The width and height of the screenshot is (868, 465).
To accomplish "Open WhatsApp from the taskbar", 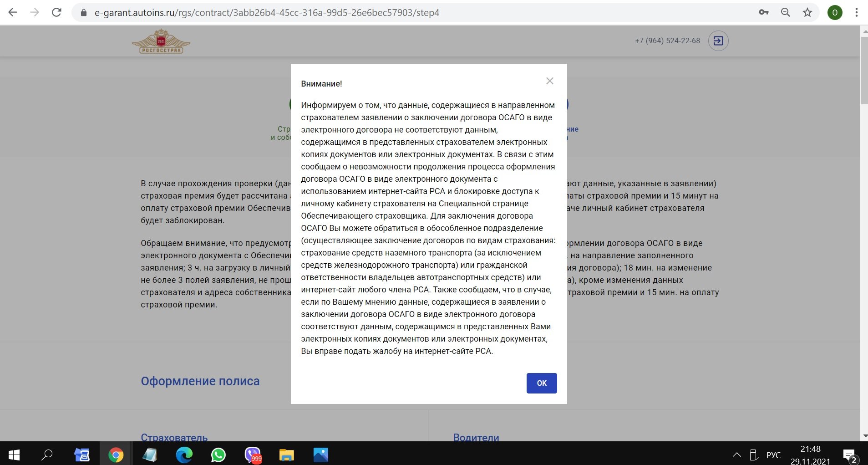I will pos(218,455).
